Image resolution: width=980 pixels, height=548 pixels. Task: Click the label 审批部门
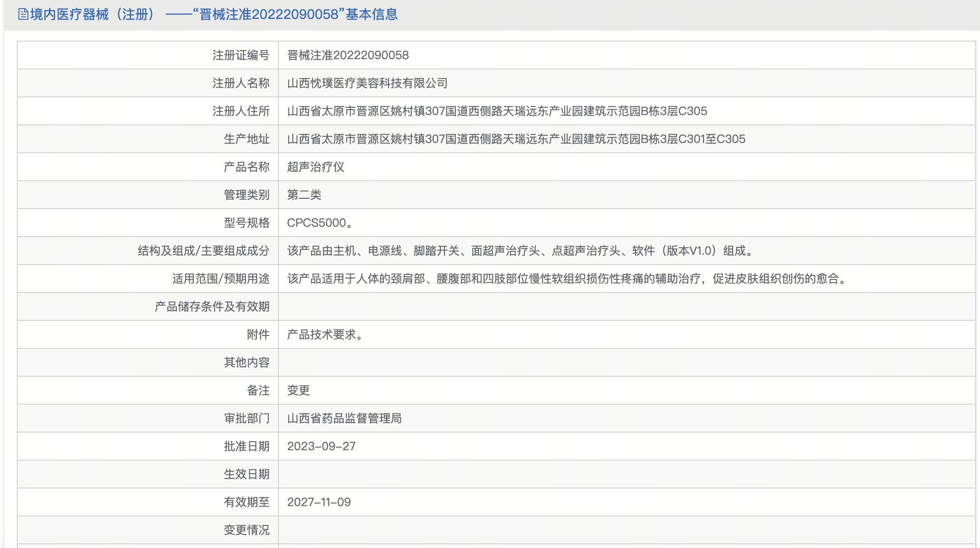coord(246,418)
